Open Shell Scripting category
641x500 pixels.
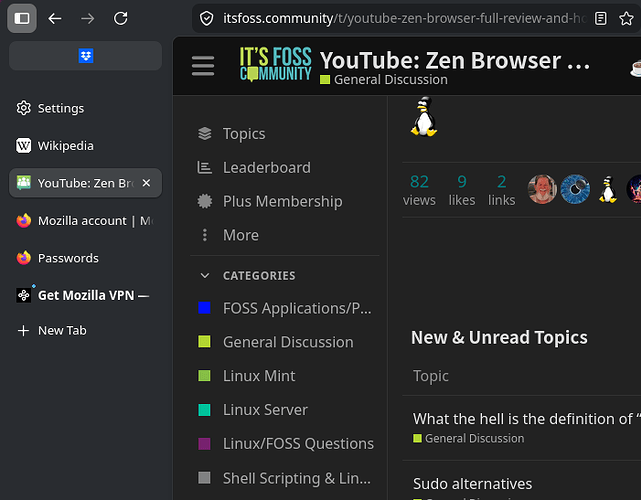pyautogui.click(x=285, y=478)
